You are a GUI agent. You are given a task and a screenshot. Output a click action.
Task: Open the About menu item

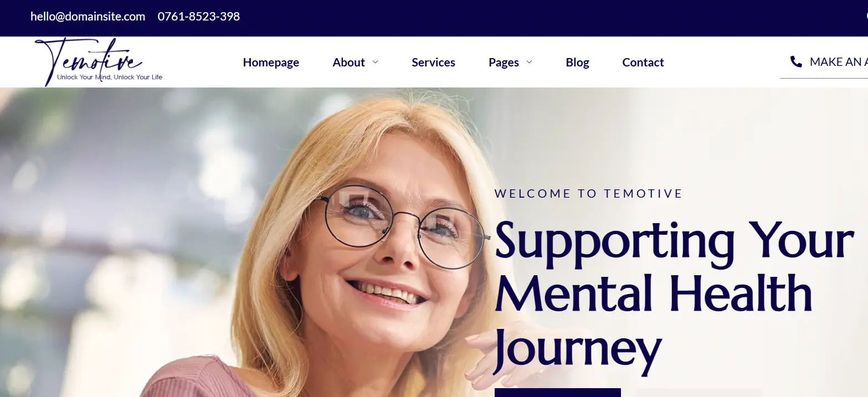(348, 63)
